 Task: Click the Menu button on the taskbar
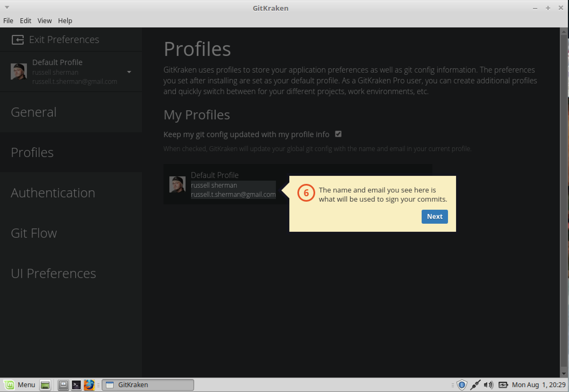[20, 385]
